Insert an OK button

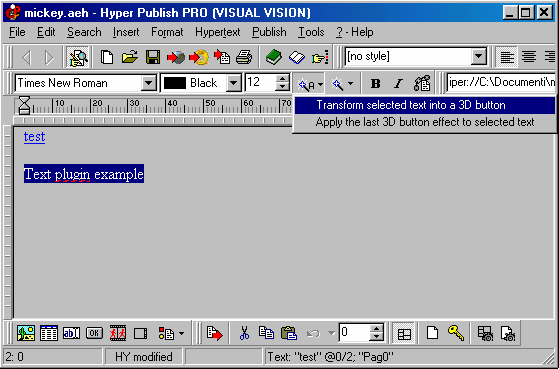coord(94,333)
